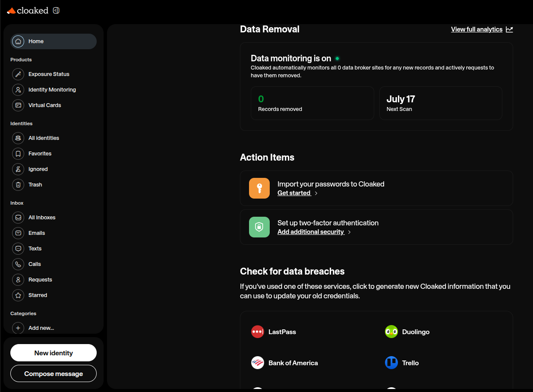Click the chevron next to Get started
Viewport: 533px width, 392px height.
[316, 193]
